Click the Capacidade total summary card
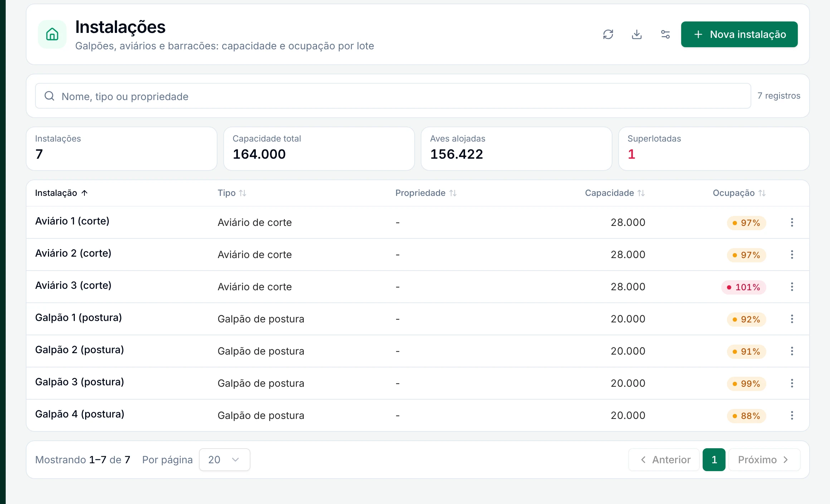 pos(319,149)
